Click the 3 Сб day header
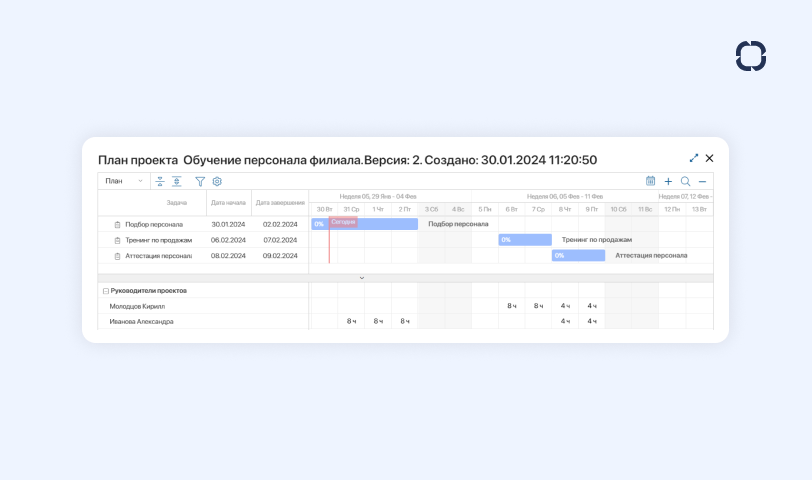Viewport: 812px width, 480px height. click(431, 210)
